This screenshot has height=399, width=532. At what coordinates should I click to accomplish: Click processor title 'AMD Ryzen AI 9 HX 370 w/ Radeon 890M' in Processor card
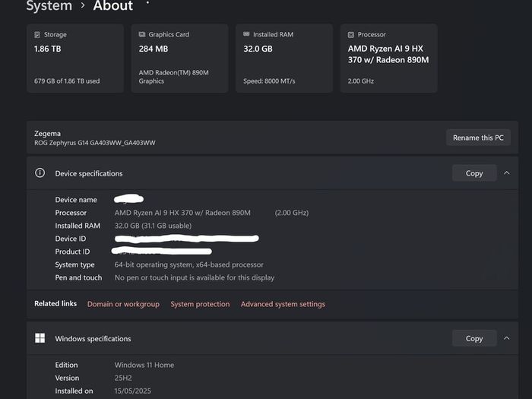pos(388,54)
